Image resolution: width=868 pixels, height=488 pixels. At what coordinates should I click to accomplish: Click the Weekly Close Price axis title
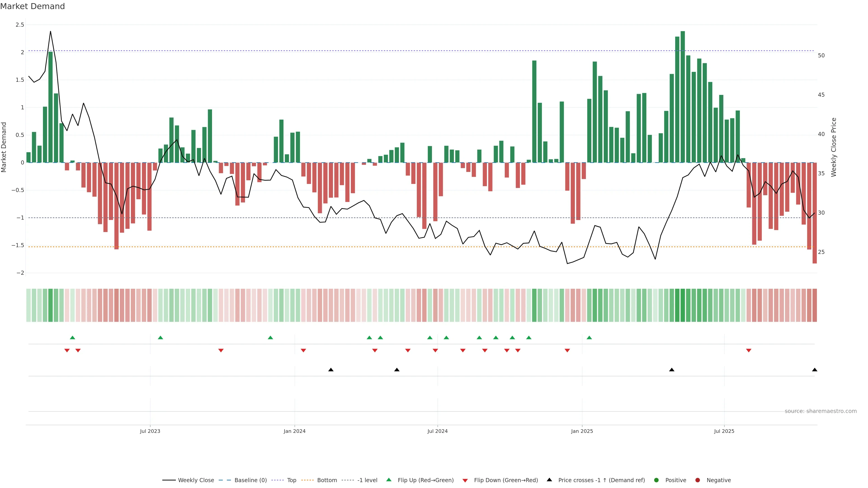click(834, 147)
